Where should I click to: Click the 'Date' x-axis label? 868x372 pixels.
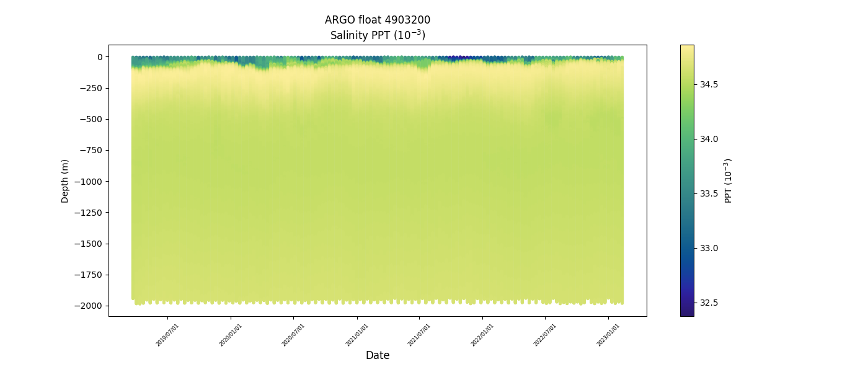tap(377, 355)
